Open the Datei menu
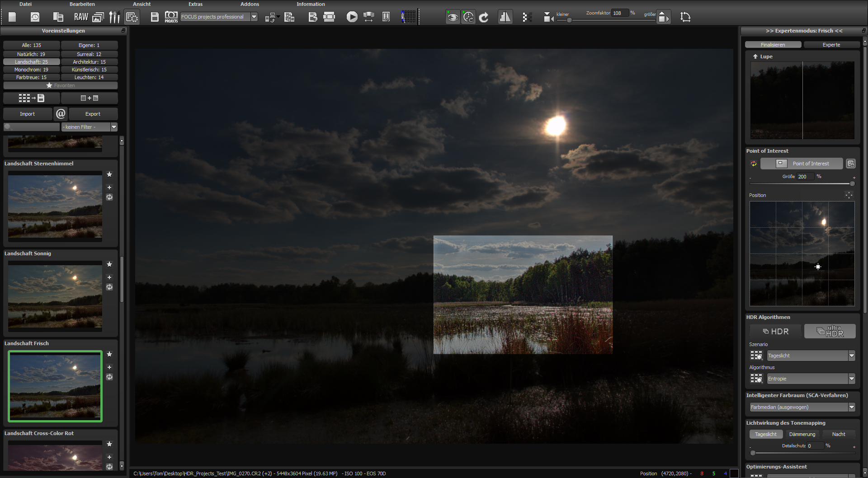 click(x=26, y=4)
